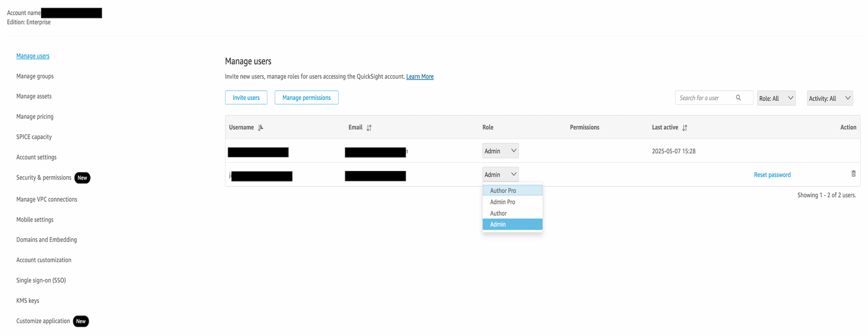Image resolution: width=868 pixels, height=336 pixels.
Task: Select the highlighted Admin role option
Action: click(513, 224)
